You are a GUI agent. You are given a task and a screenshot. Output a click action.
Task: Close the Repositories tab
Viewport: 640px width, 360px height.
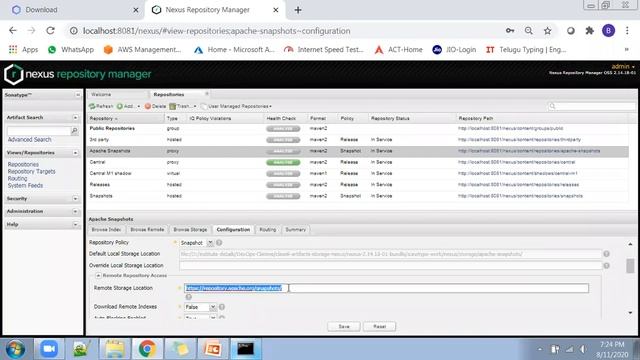207,94
